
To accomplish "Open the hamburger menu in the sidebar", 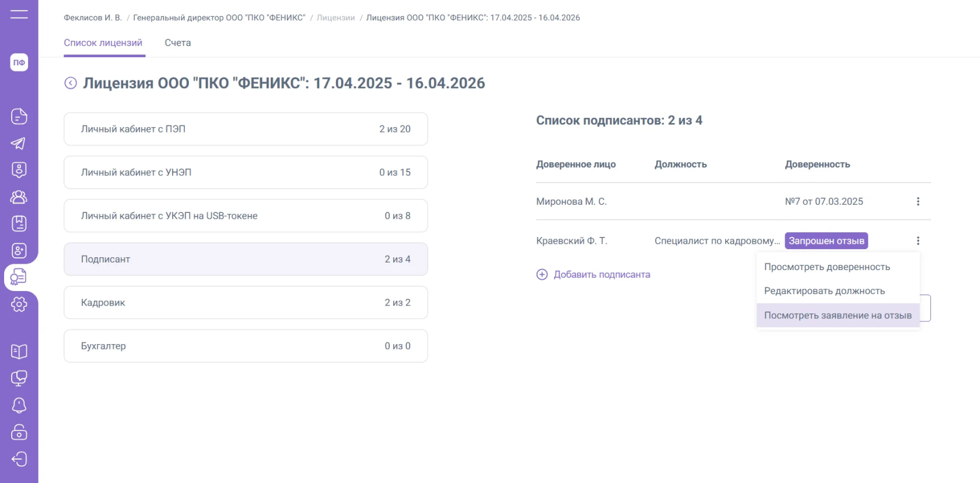I will pyautogui.click(x=19, y=14).
